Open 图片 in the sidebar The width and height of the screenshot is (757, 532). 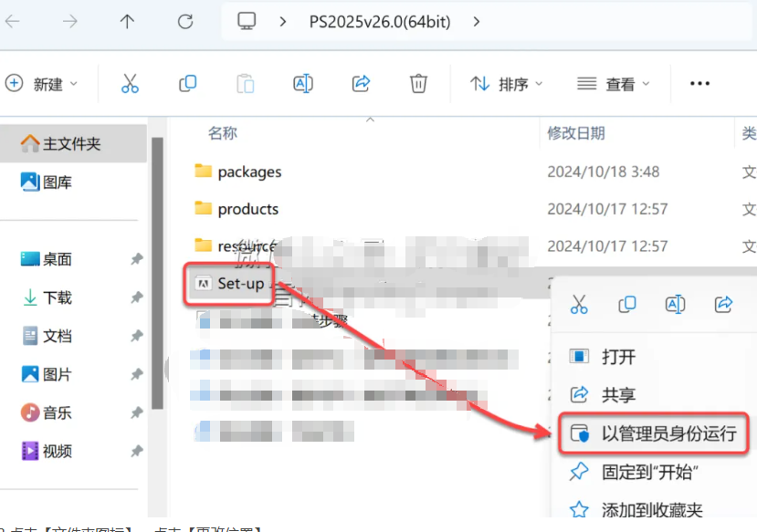click(47, 374)
